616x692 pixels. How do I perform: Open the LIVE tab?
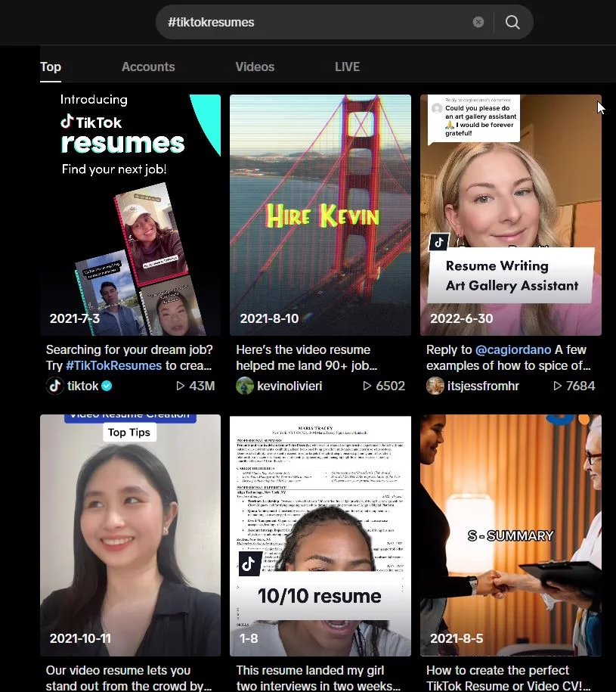pyautogui.click(x=347, y=67)
